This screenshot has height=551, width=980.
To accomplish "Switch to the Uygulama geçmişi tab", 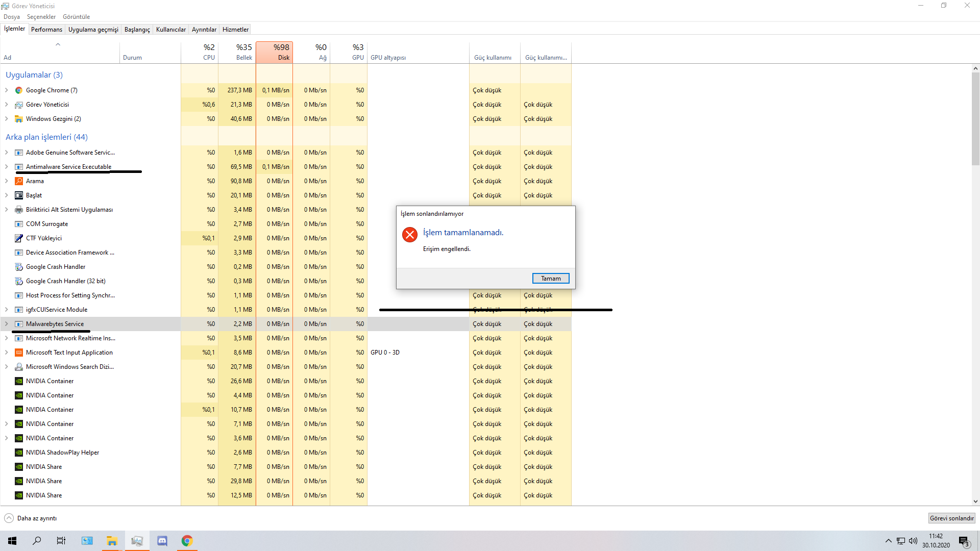I will point(93,30).
